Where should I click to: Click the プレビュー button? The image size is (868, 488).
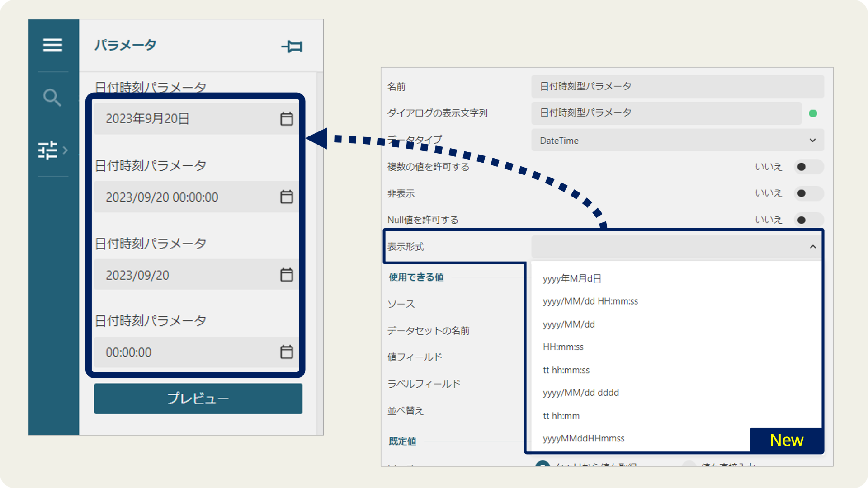198,399
